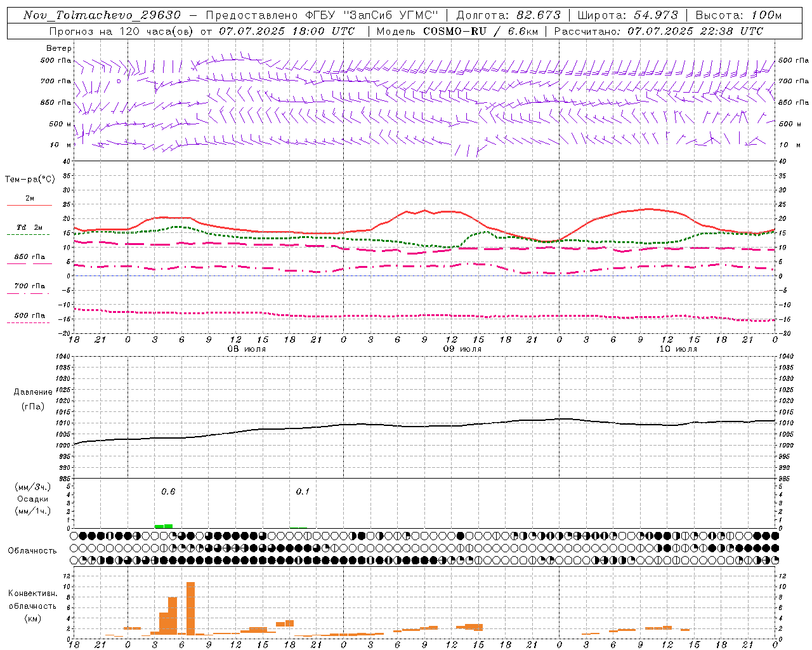Click the Давление pressure section label
The height and width of the screenshot is (650, 812).
click(x=33, y=392)
